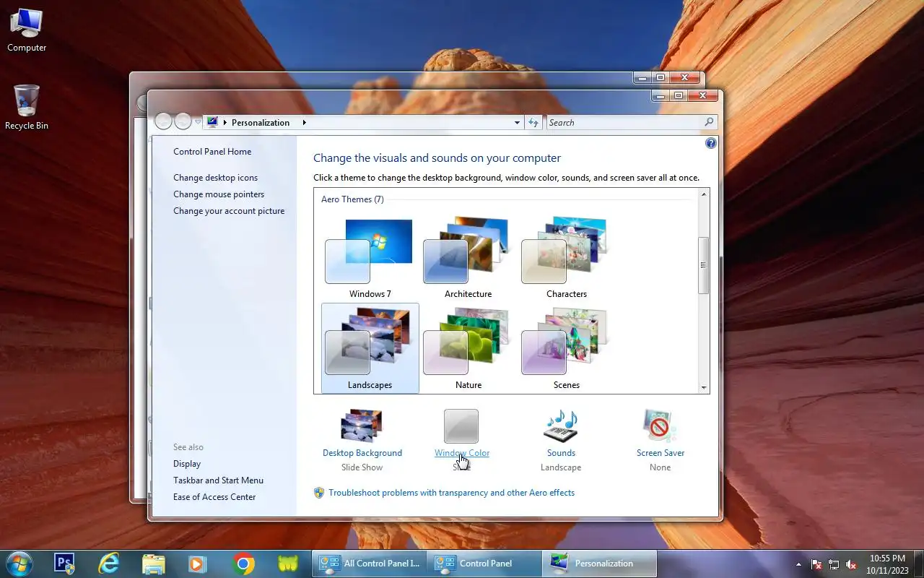
Task: Select the Architecture theme
Action: [468, 257]
